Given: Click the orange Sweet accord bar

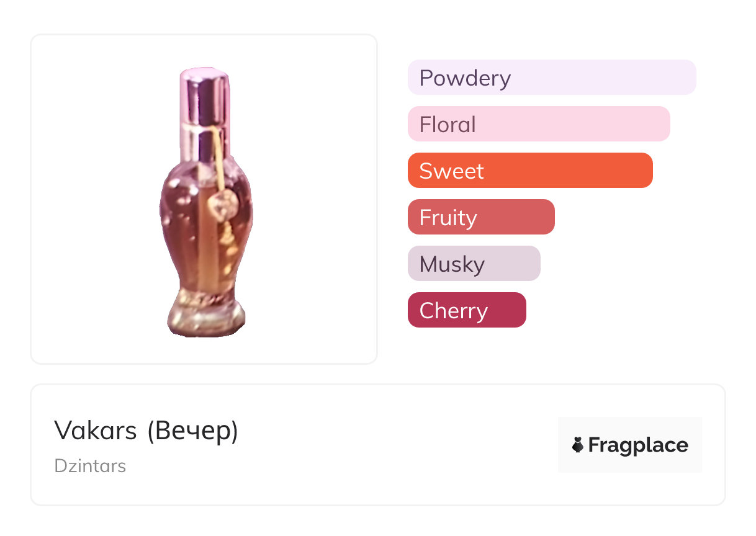Looking at the screenshot, I should tap(529, 171).
